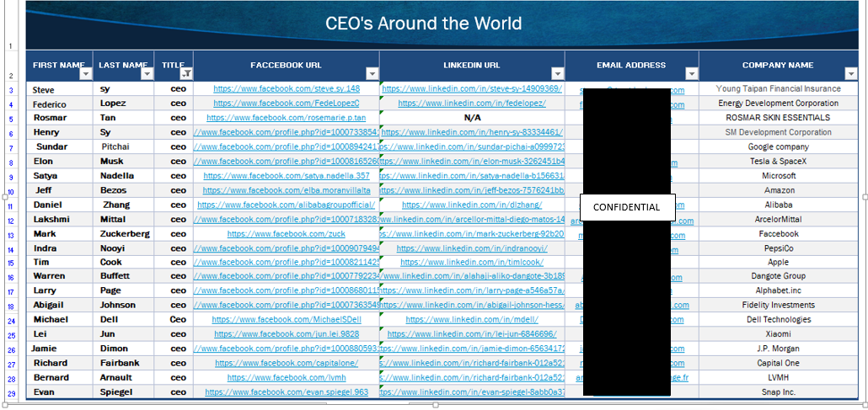Select the Microsoft company cell

click(778, 175)
